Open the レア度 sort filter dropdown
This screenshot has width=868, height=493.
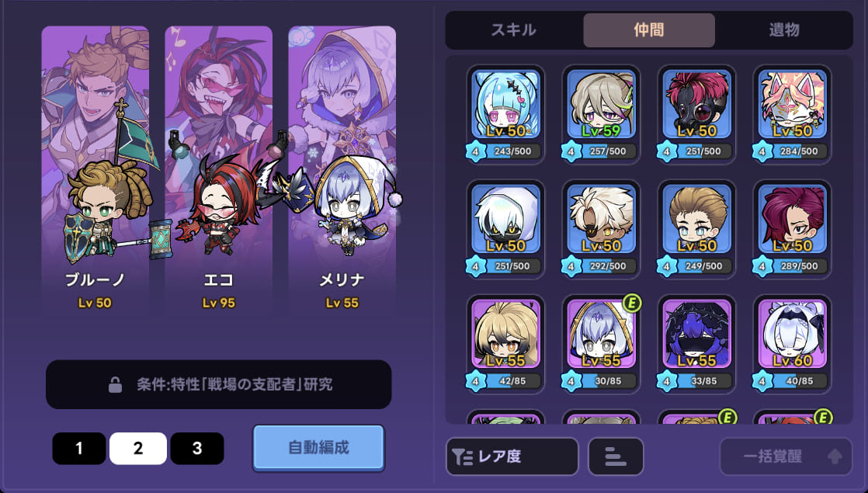pyautogui.click(x=512, y=457)
